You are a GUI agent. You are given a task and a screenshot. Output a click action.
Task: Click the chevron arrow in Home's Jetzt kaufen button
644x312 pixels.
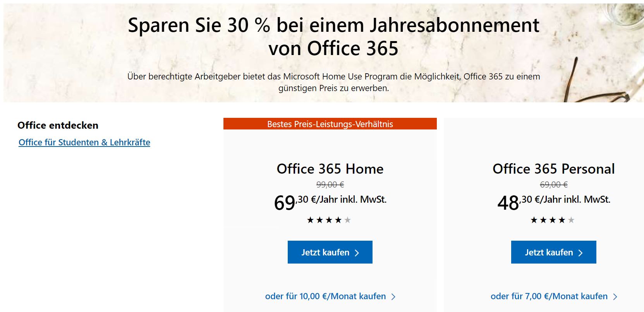pos(357,253)
